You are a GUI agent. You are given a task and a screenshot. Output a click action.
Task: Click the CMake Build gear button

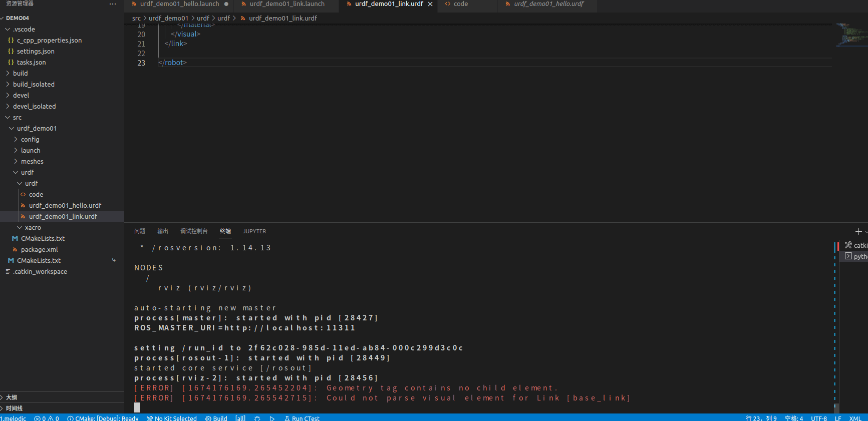coord(216,418)
